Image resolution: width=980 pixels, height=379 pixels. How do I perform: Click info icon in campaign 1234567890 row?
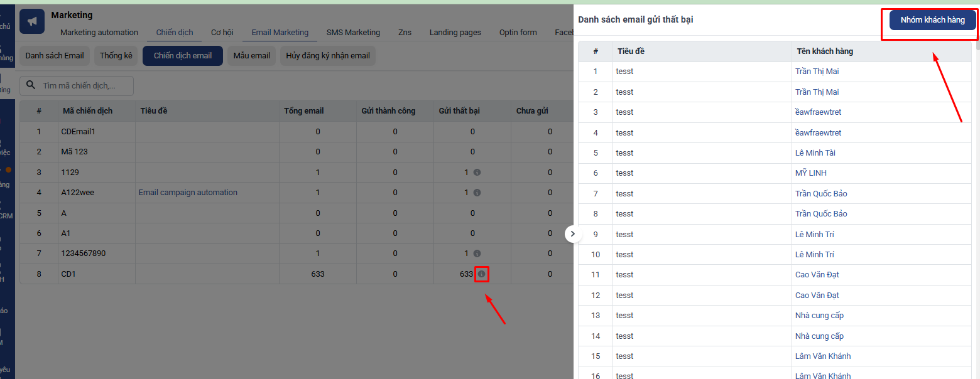(x=477, y=254)
